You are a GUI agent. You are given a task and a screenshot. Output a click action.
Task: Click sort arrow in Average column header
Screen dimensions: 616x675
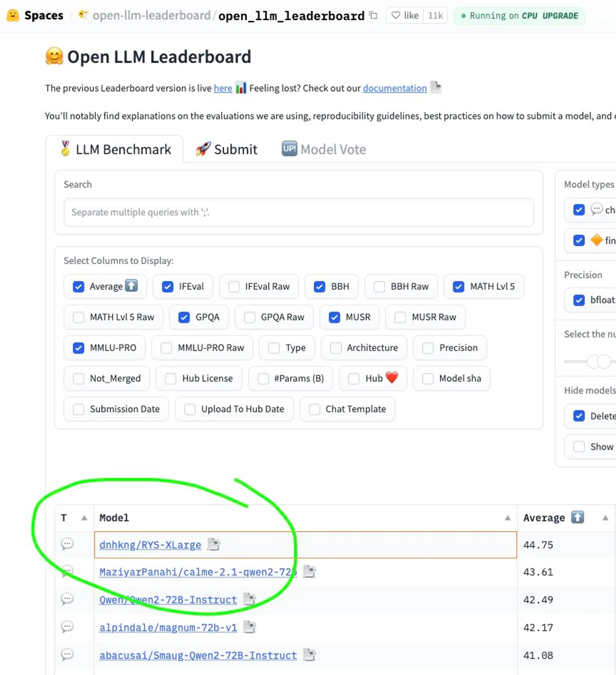pyautogui.click(x=605, y=518)
